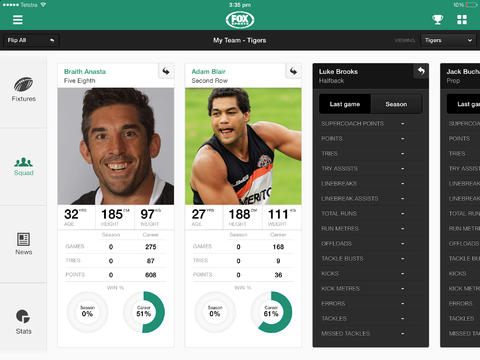
Task: Open the Squad section
Action: (23, 166)
